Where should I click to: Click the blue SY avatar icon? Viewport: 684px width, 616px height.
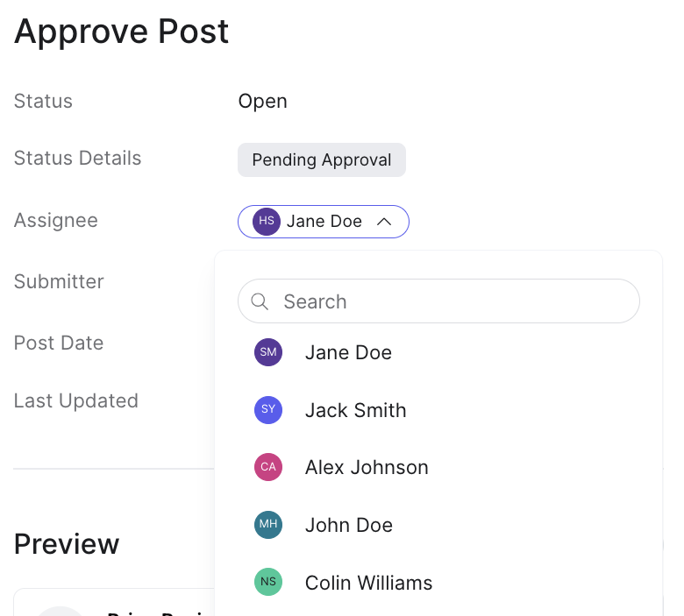pos(268,410)
